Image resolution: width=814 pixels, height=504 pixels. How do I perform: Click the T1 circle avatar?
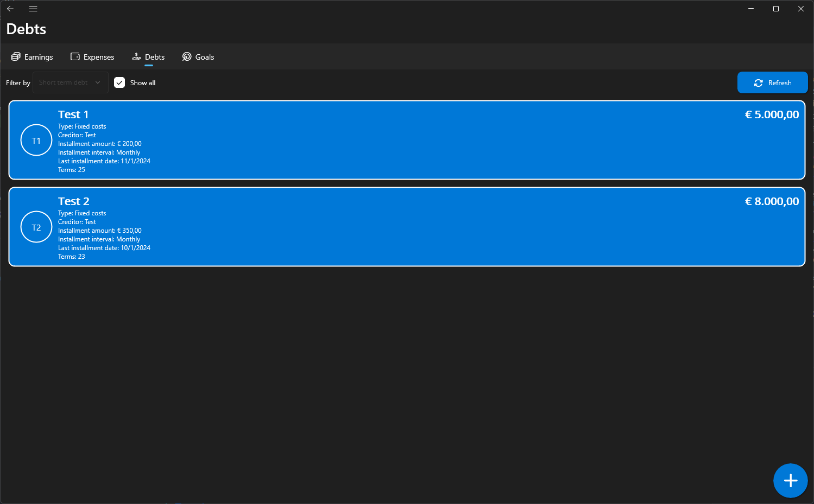click(36, 140)
